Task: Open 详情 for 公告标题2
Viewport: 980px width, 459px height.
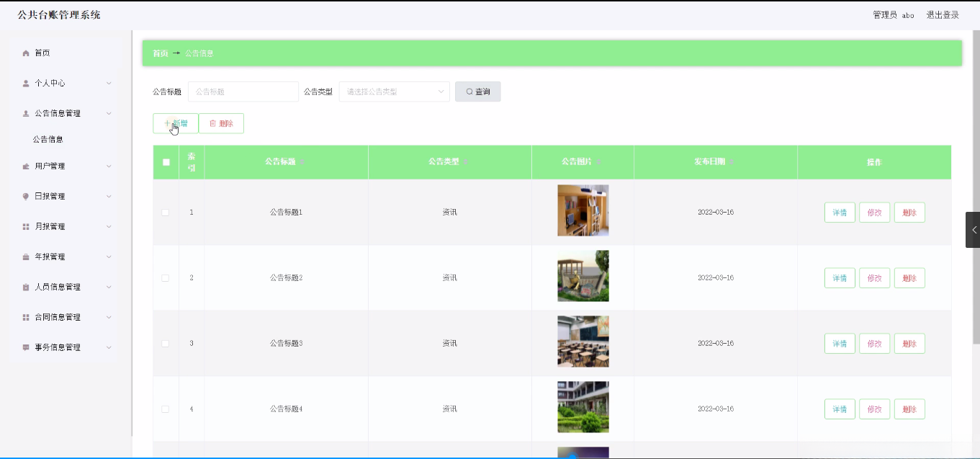Action: [840, 278]
